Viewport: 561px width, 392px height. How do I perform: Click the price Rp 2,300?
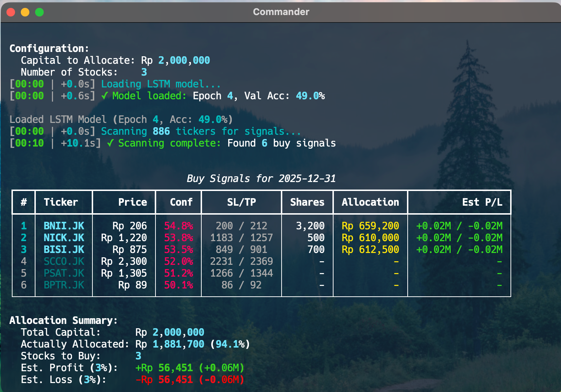click(124, 261)
